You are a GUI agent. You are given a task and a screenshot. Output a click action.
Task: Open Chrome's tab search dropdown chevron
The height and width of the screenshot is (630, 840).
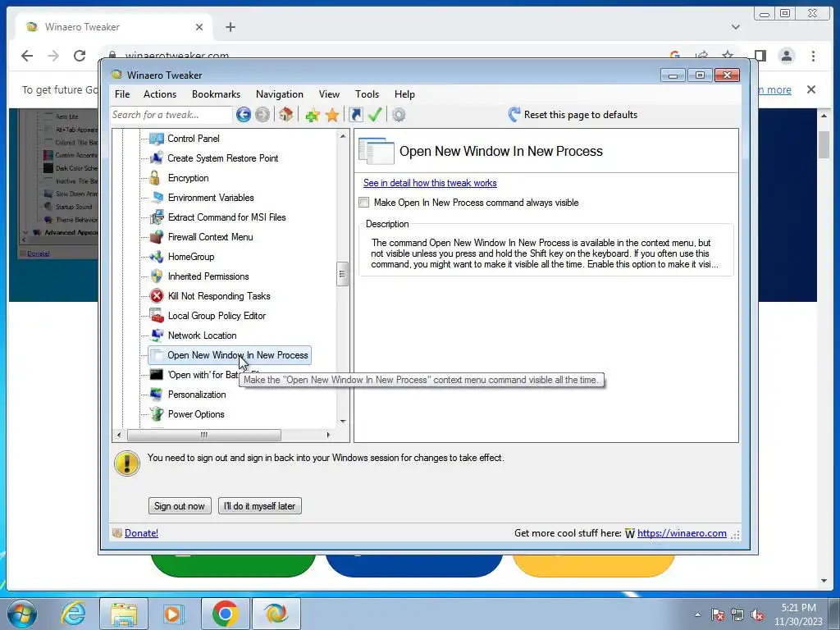click(736, 27)
